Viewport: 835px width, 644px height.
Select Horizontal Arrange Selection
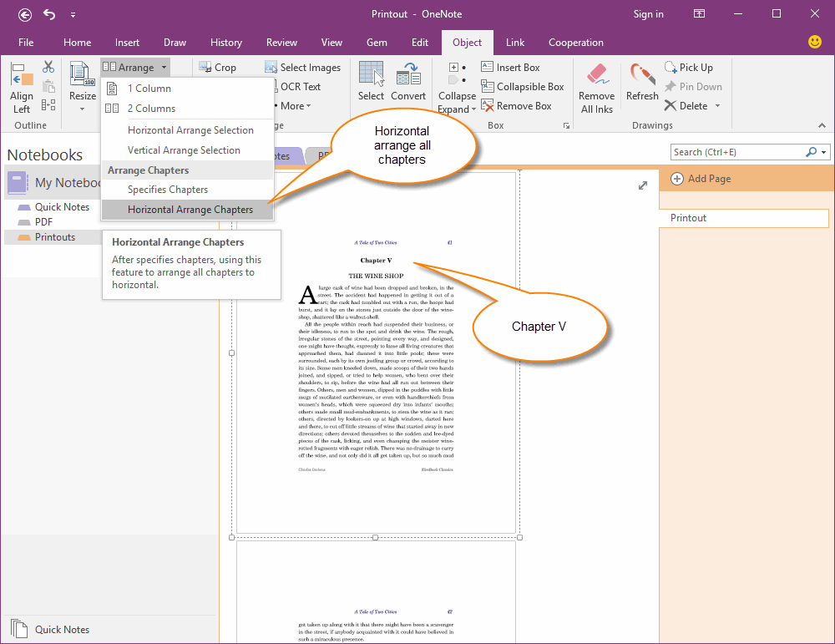point(187,130)
